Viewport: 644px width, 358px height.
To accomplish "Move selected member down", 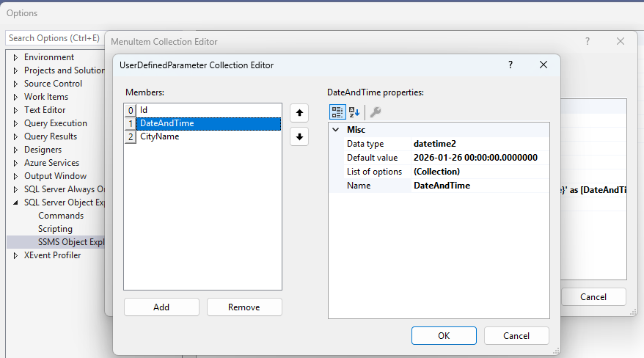I will coord(299,136).
